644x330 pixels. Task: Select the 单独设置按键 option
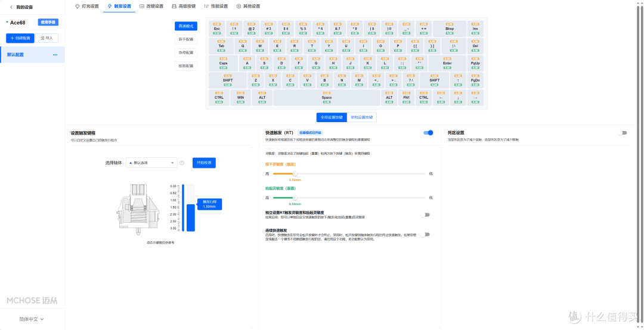[362, 117]
